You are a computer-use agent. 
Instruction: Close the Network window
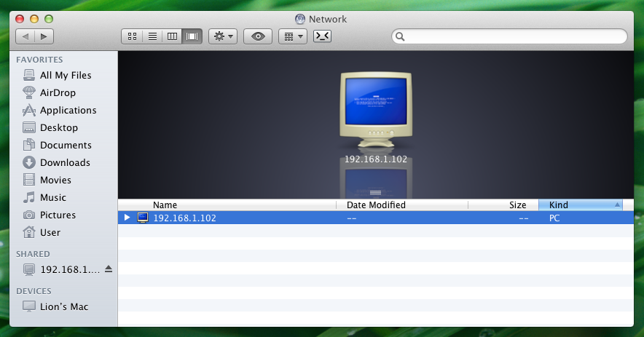(20, 19)
